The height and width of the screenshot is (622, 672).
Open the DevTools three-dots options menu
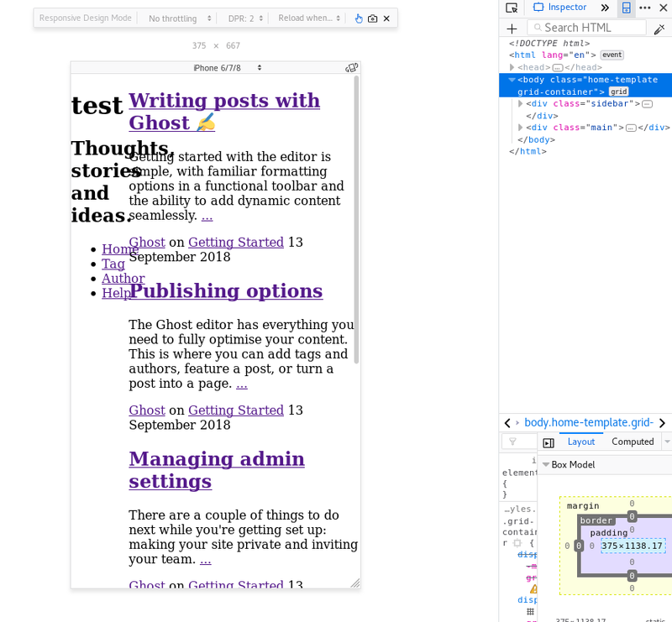pyautogui.click(x=645, y=8)
